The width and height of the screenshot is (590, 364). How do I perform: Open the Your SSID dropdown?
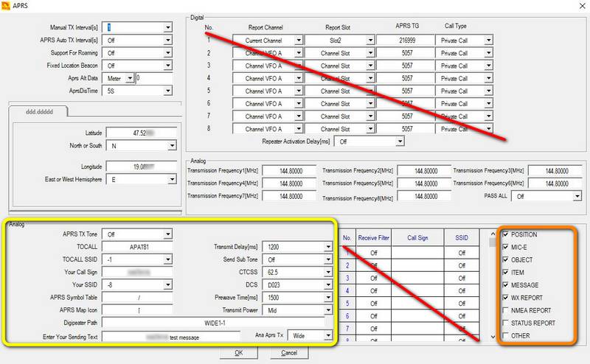coord(168,284)
